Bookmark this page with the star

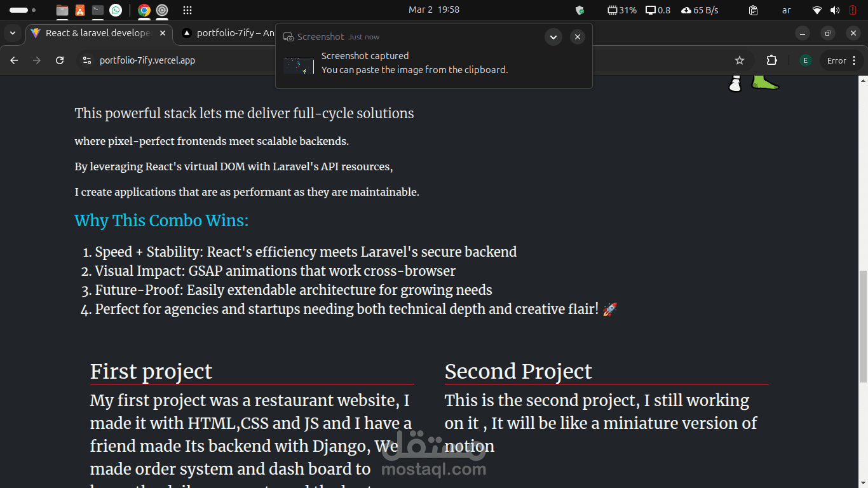click(x=739, y=60)
